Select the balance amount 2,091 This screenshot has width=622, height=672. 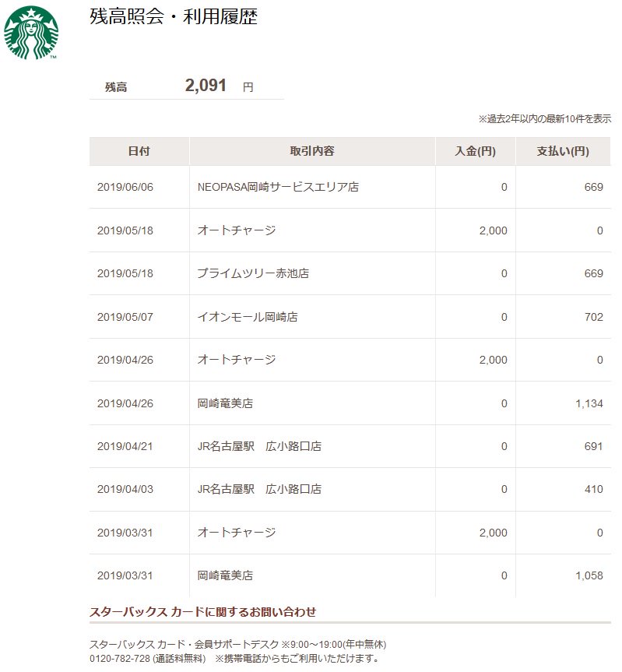(x=206, y=86)
